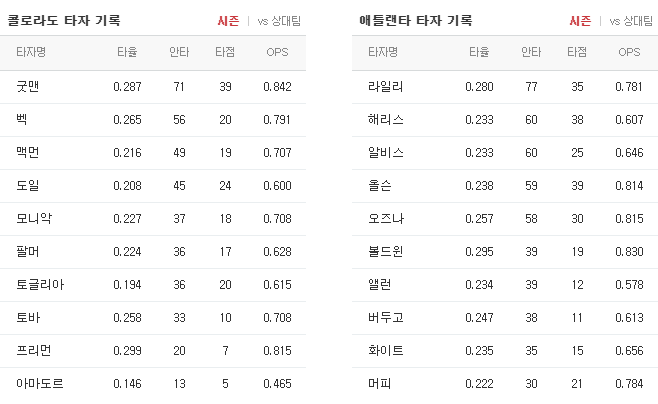The width and height of the screenshot is (658, 404).
Task: Click the OPS header in 애틀랜타 table
Action: point(629,52)
